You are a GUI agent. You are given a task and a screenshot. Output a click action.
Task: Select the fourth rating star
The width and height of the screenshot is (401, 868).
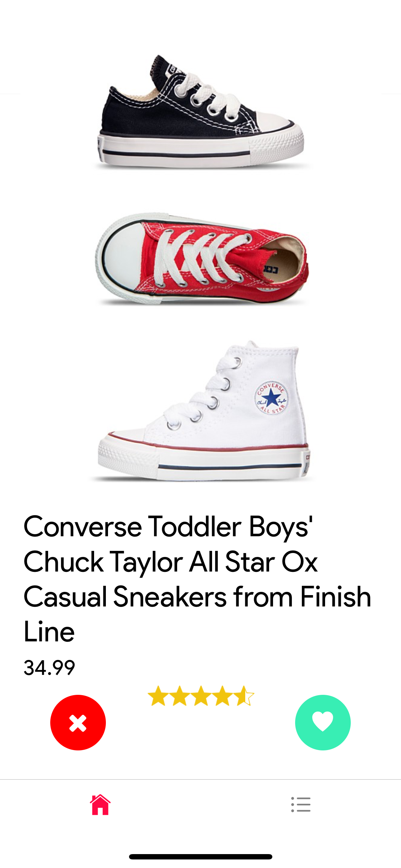(222, 696)
